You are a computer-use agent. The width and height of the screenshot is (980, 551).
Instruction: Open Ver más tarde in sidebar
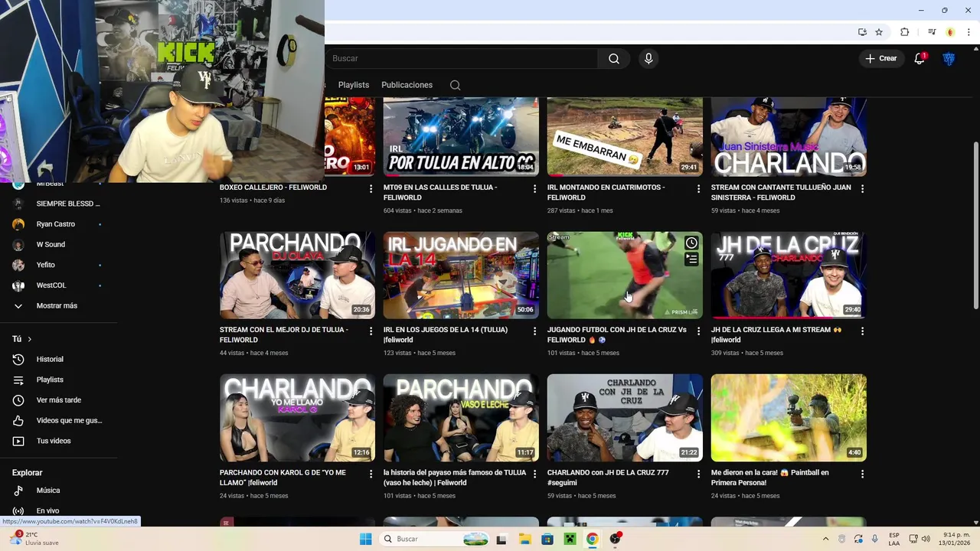[58, 400]
